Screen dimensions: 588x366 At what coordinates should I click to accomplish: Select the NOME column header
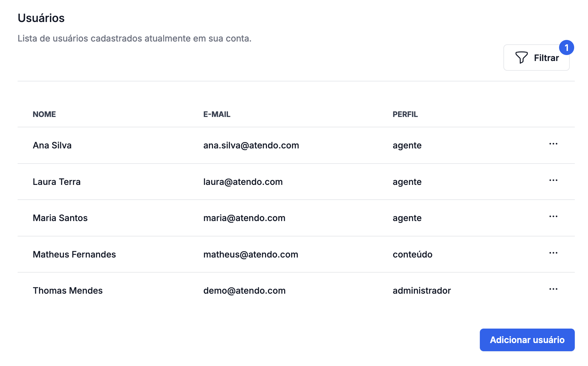[x=44, y=114]
